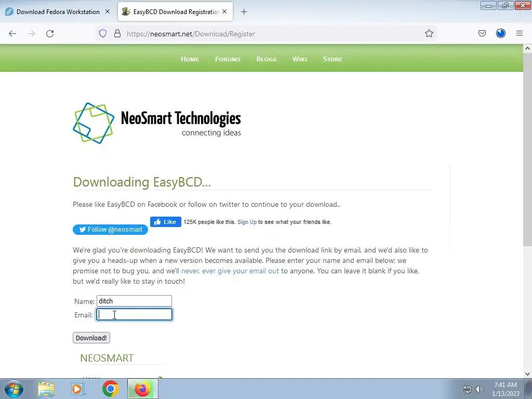Viewport: 532px width, 399px height.
Task: Open the Blogs nav link
Action: [x=267, y=59]
